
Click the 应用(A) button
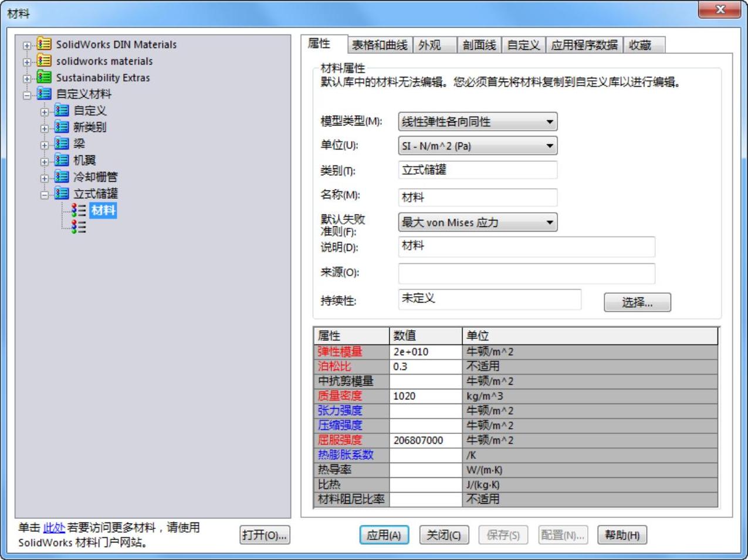(x=384, y=535)
